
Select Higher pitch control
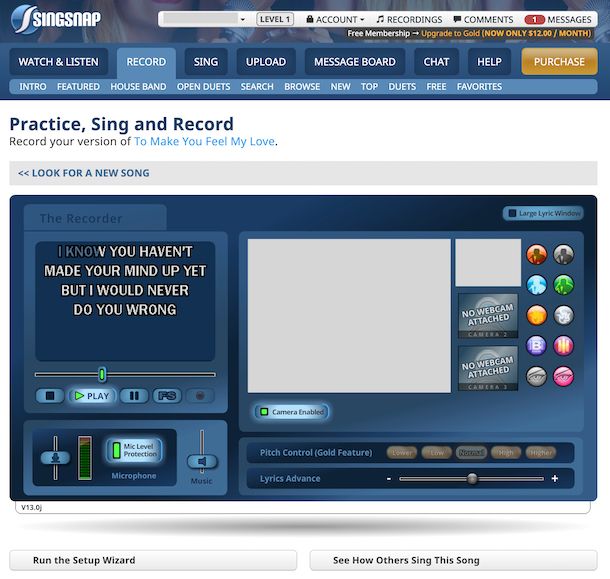(x=541, y=453)
